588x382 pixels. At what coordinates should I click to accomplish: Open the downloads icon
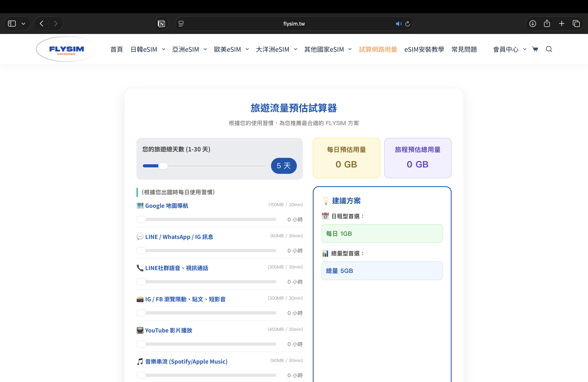[533, 24]
